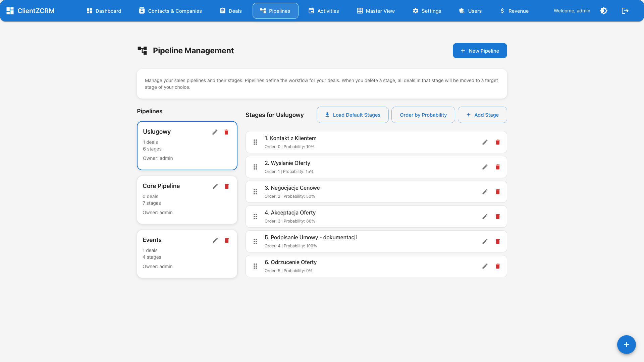This screenshot has height=362, width=644.
Task: Click the New Pipeline button
Action: click(x=480, y=51)
